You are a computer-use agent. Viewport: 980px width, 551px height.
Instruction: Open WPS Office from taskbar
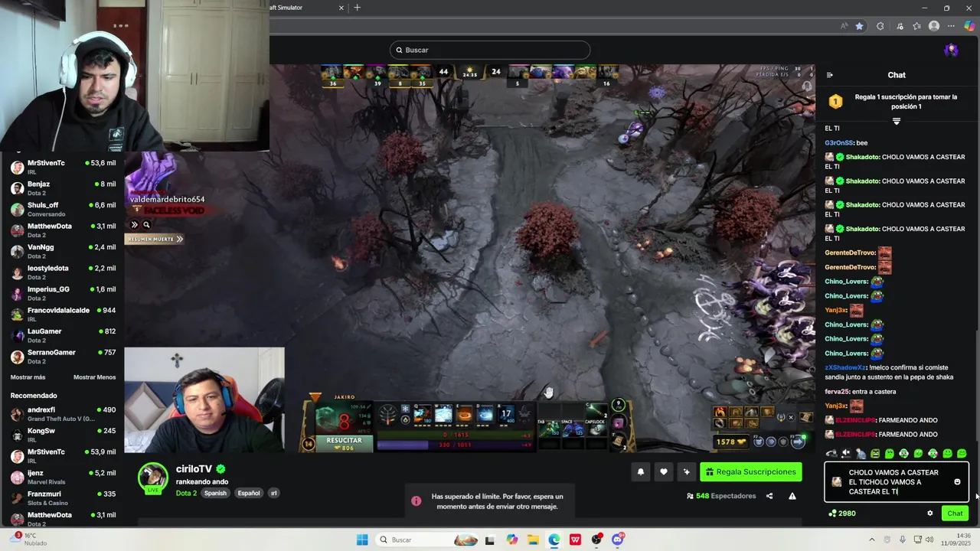click(x=575, y=540)
